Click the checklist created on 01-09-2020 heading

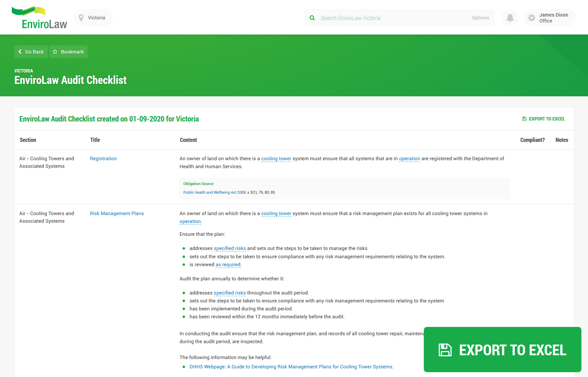pyautogui.click(x=109, y=119)
